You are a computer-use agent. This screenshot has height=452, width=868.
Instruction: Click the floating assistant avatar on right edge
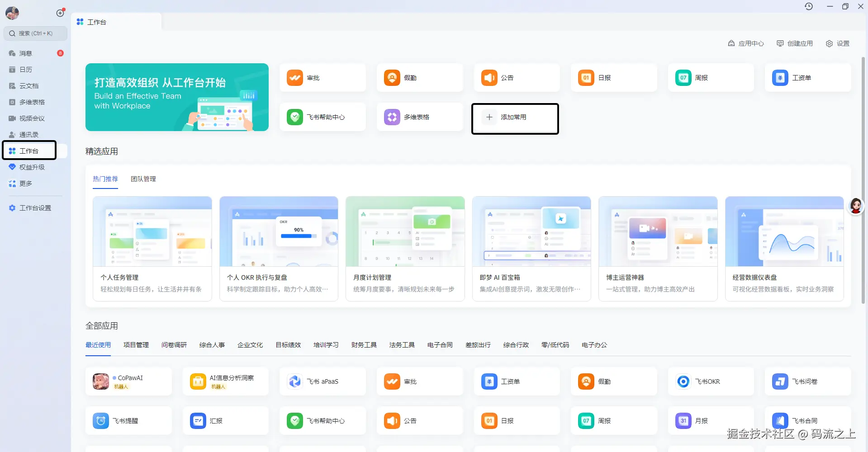(856, 206)
